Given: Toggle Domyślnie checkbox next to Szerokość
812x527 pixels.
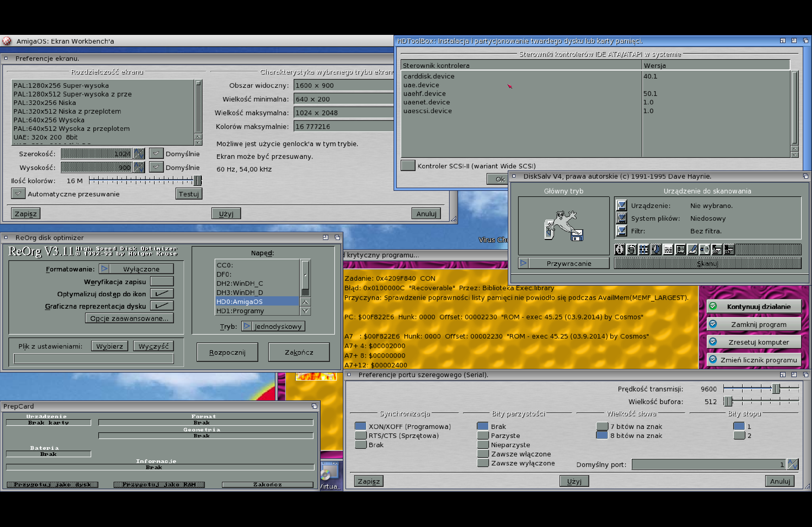Looking at the screenshot, I should (x=156, y=154).
